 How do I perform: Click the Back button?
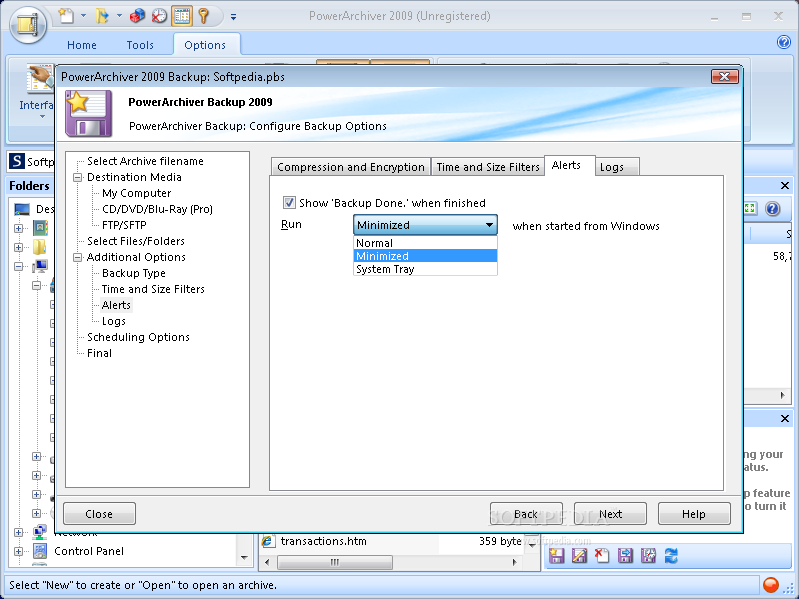pyautogui.click(x=526, y=513)
